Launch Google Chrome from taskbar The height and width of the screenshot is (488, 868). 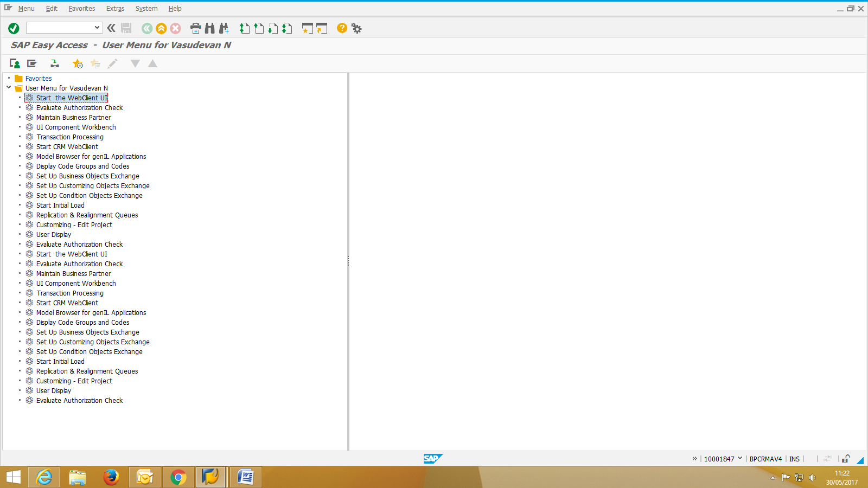[x=178, y=477]
